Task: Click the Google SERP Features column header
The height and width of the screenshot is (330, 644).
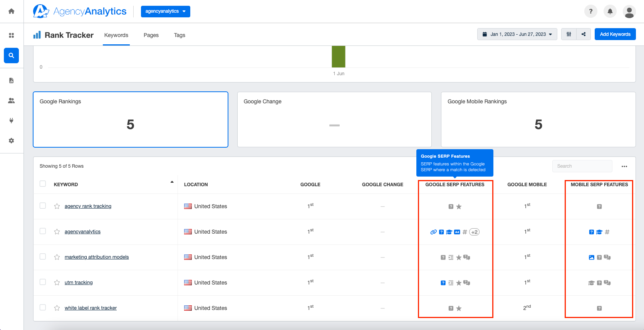Action: click(455, 185)
